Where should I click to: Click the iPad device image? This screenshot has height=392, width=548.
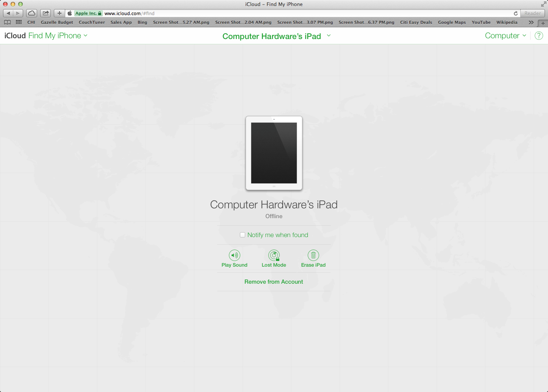click(x=274, y=153)
